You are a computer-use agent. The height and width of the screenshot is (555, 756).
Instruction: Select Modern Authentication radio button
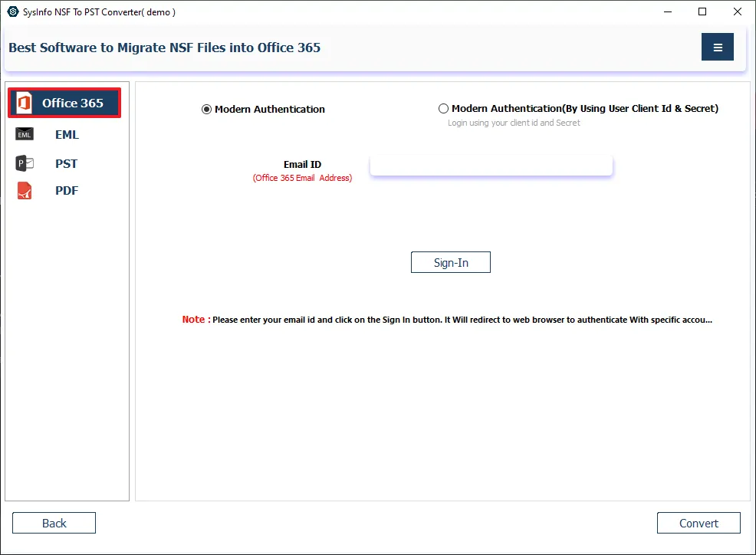point(206,110)
